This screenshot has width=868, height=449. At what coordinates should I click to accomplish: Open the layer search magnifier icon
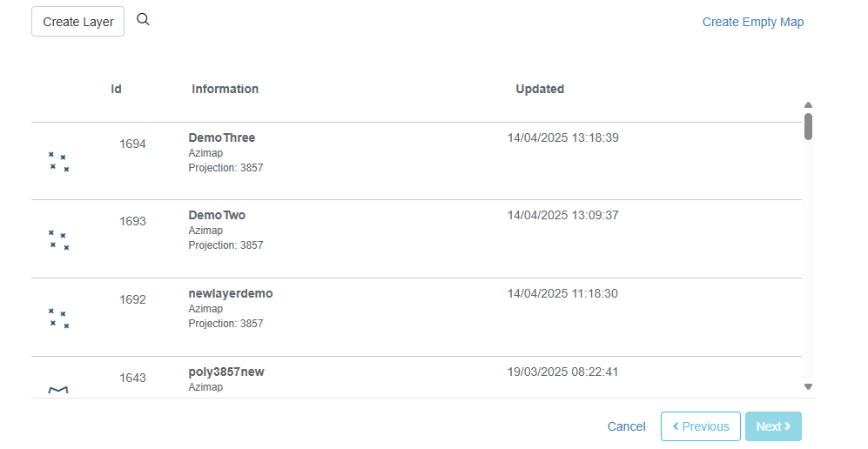point(143,19)
